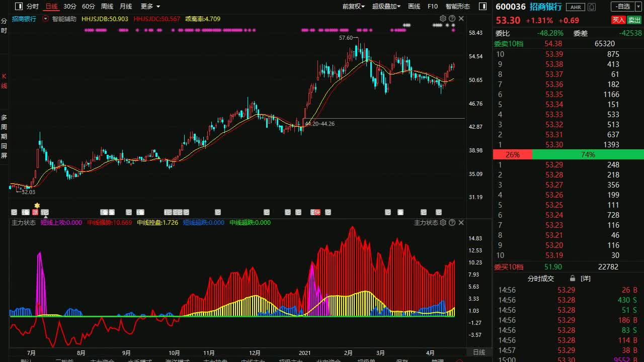Viewport: 644px width, 362px height.
Task: Click 乖离率:4.709 indicator value
Action: [203, 19]
